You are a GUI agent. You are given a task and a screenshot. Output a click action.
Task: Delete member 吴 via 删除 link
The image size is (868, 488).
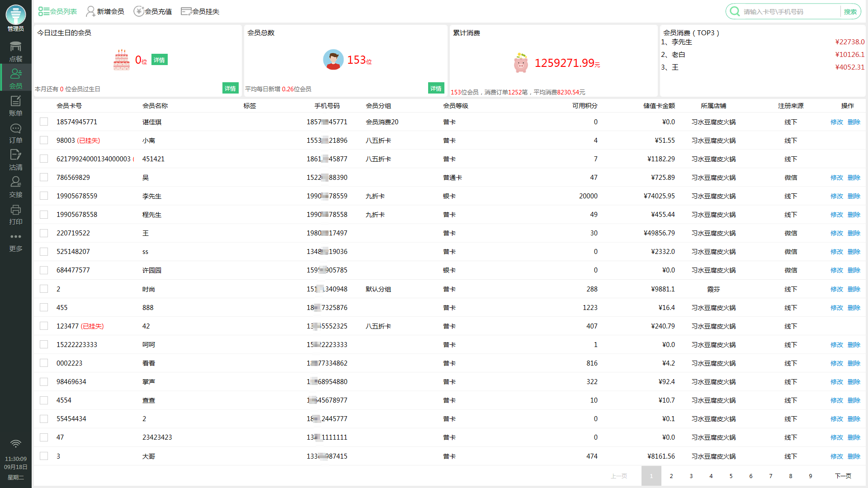(854, 178)
